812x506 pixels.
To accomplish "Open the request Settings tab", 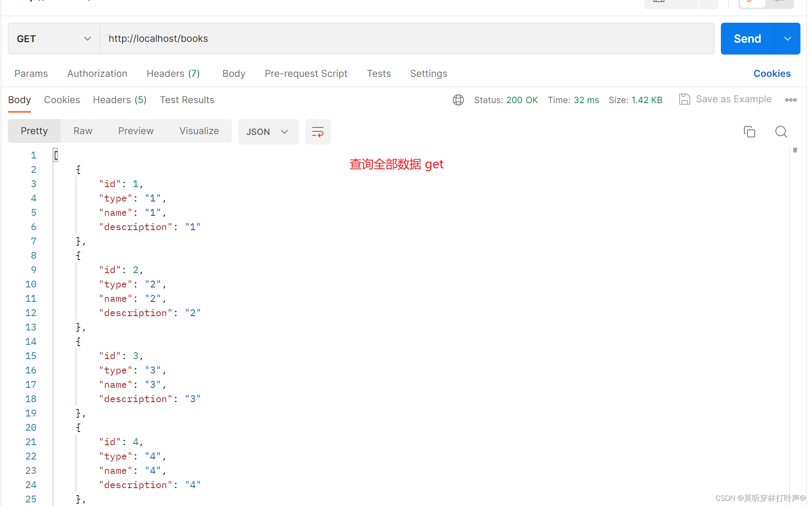I will (428, 74).
